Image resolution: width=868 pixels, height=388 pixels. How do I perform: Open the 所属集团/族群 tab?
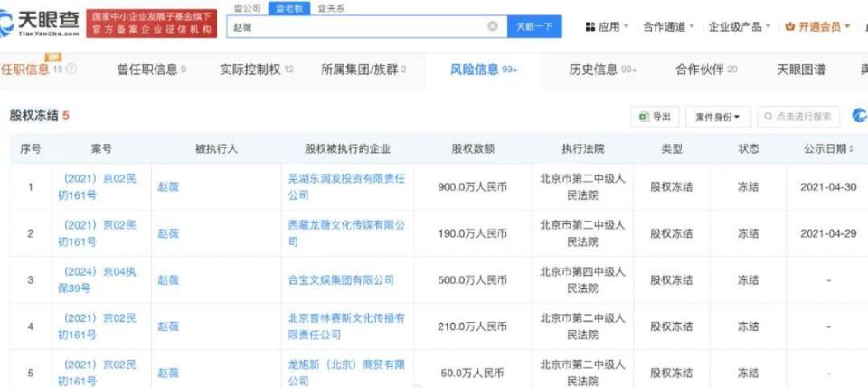point(363,70)
